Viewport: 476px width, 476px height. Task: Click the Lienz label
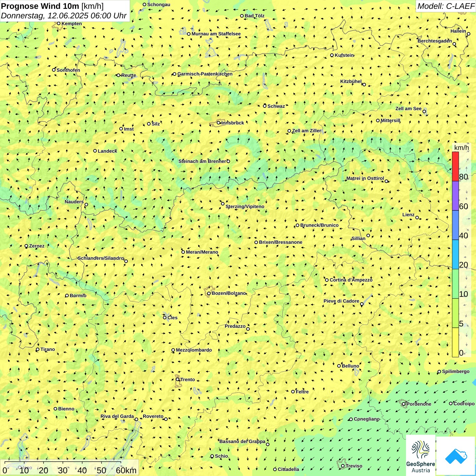pos(408,215)
